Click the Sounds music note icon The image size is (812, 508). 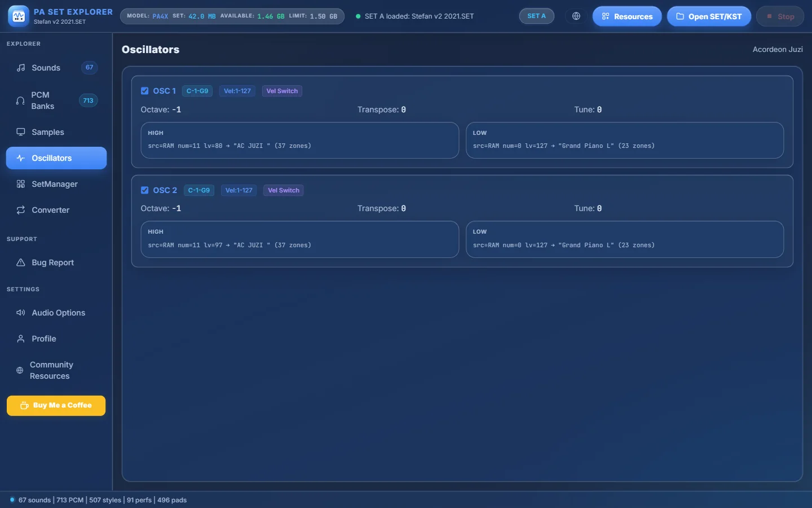pos(21,68)
